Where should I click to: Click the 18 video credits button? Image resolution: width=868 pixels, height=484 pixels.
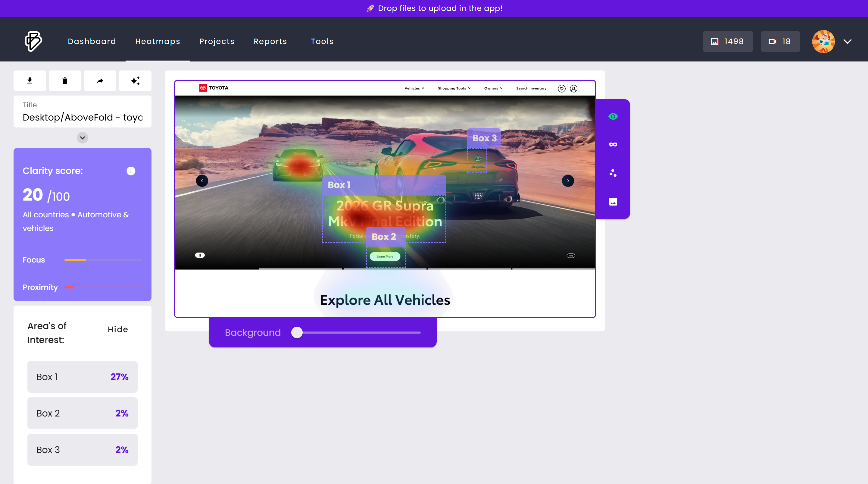click(780, 42)
